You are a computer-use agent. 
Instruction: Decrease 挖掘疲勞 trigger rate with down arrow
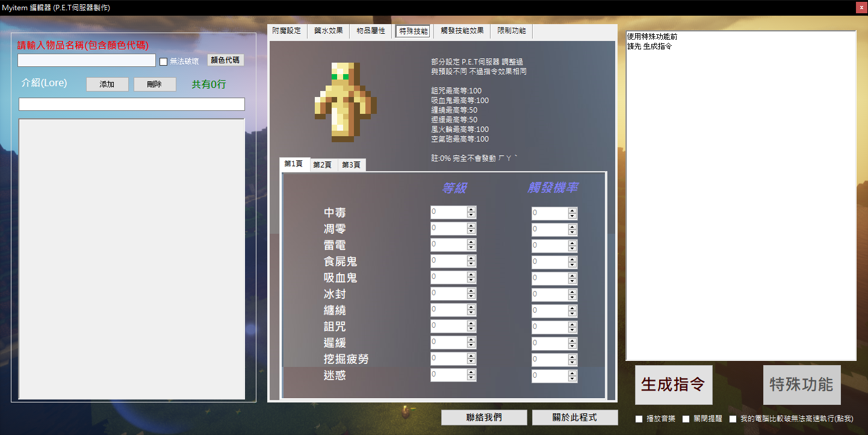(572, 362)
